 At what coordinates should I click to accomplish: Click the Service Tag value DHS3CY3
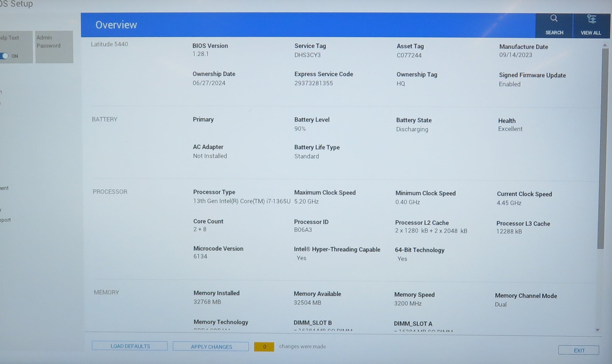coord(307,55)
